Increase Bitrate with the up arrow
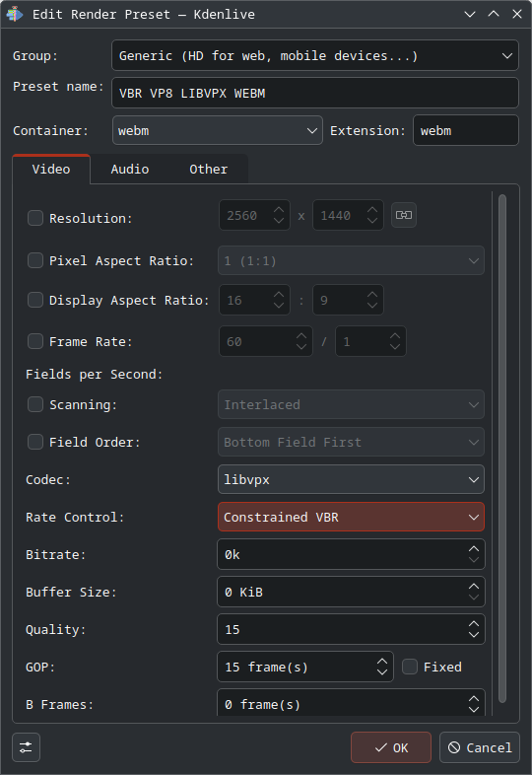The height and width of the screenshot is (775, 532). (x=473, y=548)
